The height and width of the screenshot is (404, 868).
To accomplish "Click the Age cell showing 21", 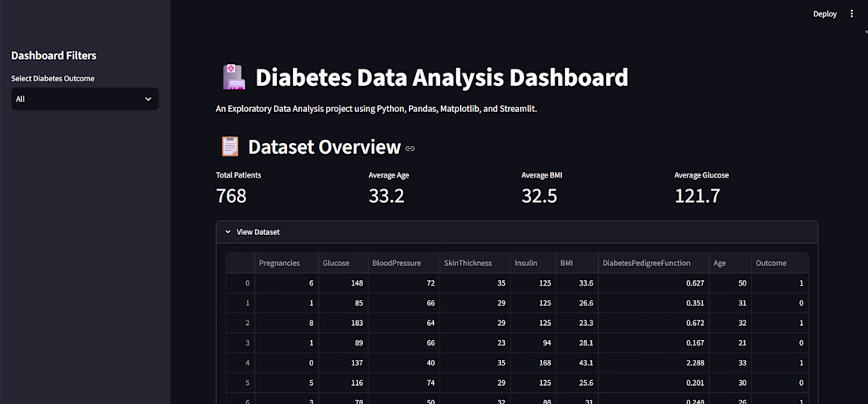I will pyautogui.click(x=730, y=342).
